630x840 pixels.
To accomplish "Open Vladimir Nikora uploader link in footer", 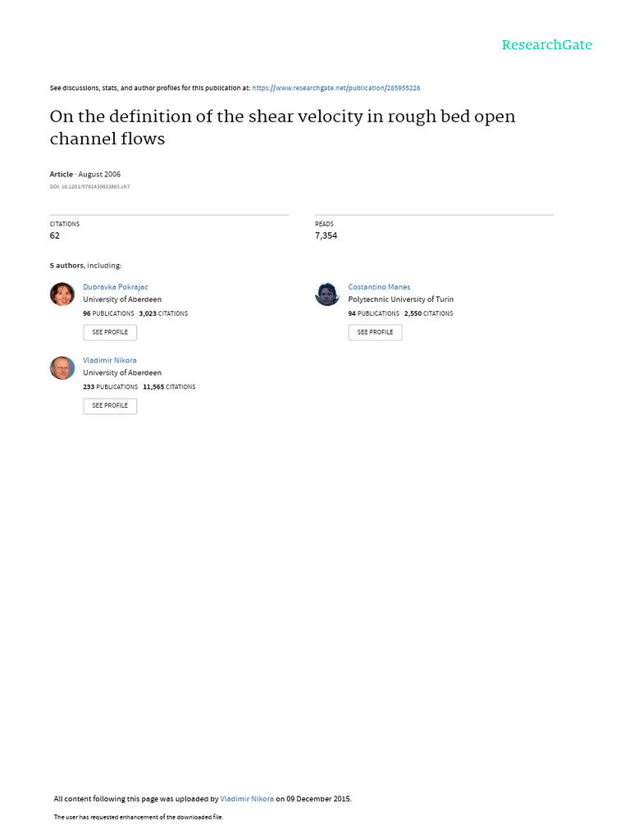I will click(247, 799).
